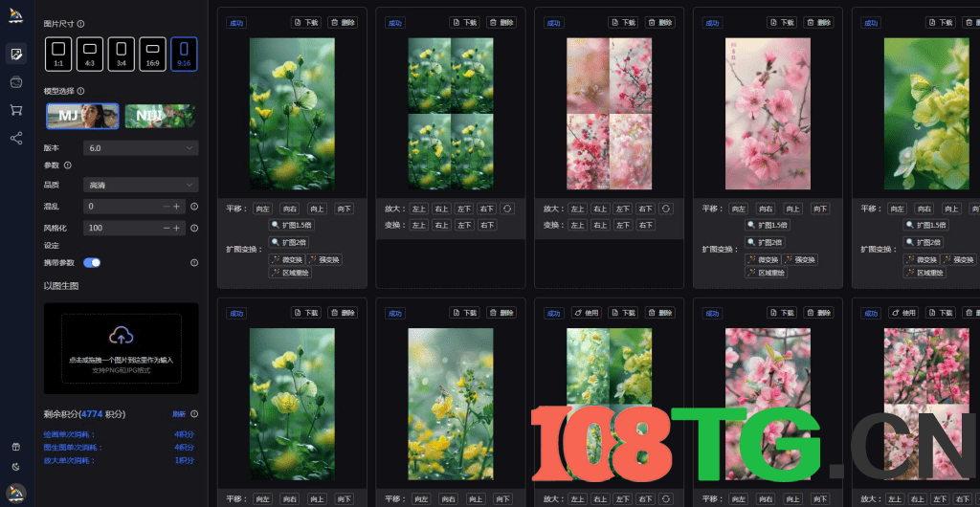Click 变换 右下 on the green four-grid card
This screenshot has width=980, height=507.
pyautogui.click(x=486, y=225)
